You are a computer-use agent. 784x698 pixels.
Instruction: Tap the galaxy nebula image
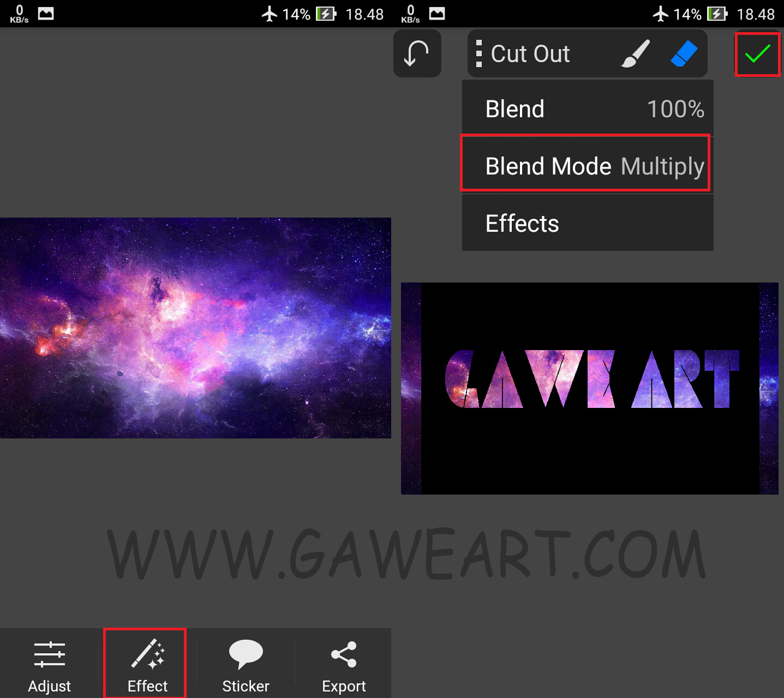click(195, 328)
